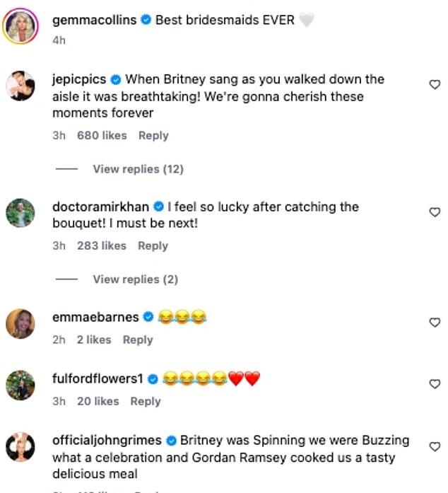Open jepicpics avatar
This screenshot has width=448, height=493.
[x=21, y=86]
